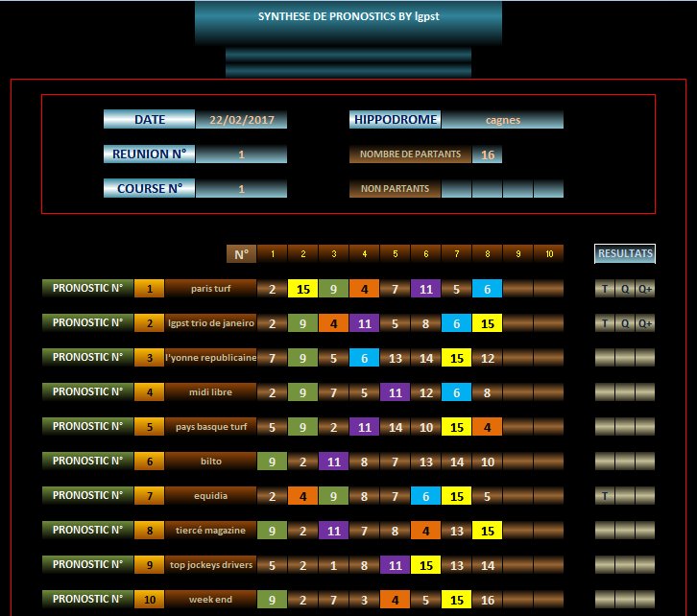Click the PRONOSTIC N° label for row 5
The width and height of the screenshot is (697, 616).
pos(87,426)
